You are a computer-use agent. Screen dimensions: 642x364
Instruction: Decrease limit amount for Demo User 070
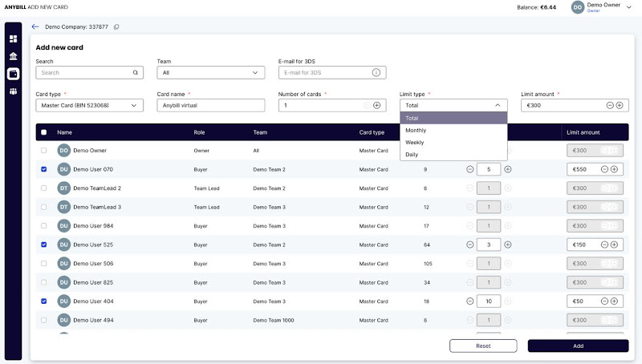tap(604, 169)
